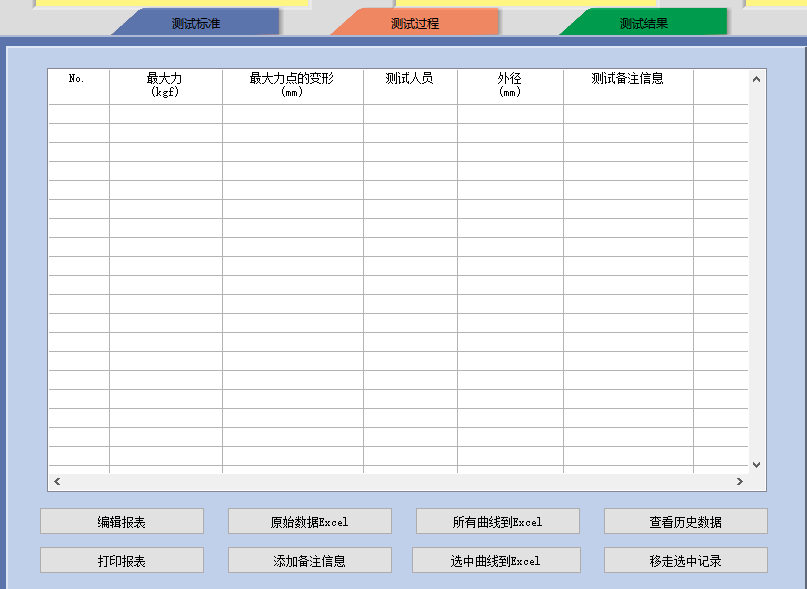
Task: Export data with 原始数据Excel button
Action: point(309,521)
